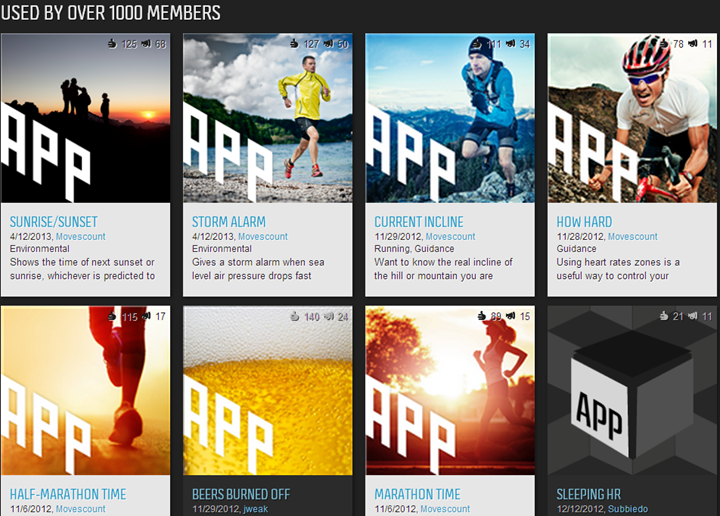This screenshot has width=720, height=516.
Task: Click the cyclist How Hard thumbnail
Action: pyautogui.click(x=632, y=118)
